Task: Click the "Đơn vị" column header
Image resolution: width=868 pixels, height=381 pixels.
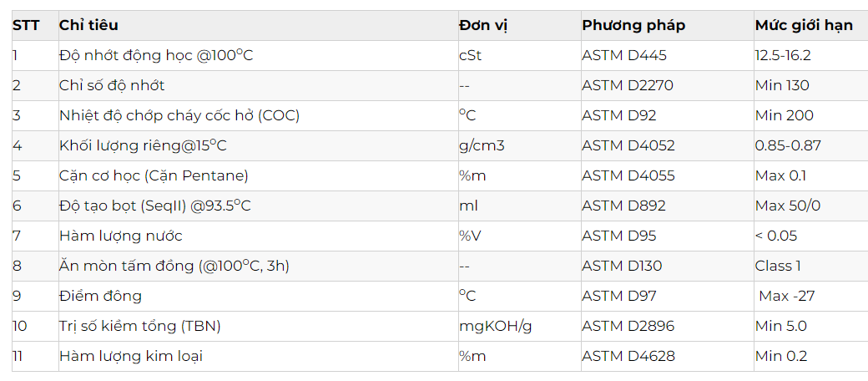Action: coord(483,25)
